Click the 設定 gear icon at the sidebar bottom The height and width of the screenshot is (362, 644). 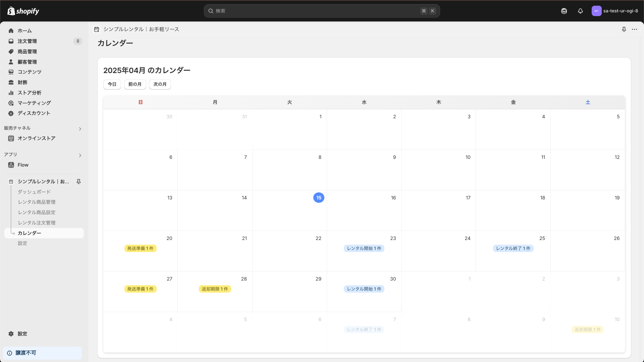pyautogui.click(x=11, y=334)
